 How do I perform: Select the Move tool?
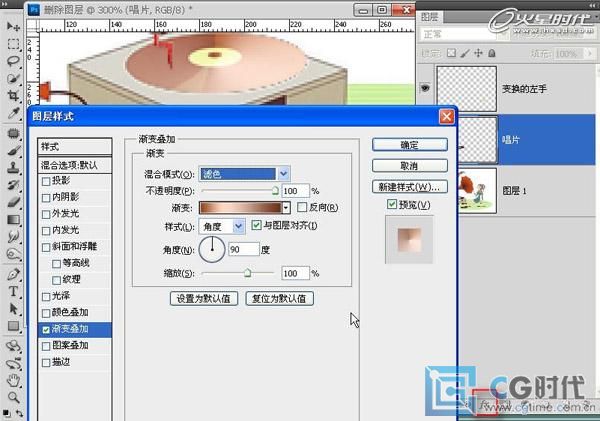pyautogui.click(x=13, y=26)
